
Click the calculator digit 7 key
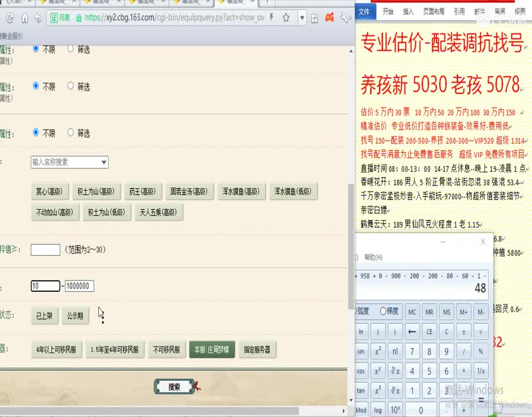click(412, 351)
